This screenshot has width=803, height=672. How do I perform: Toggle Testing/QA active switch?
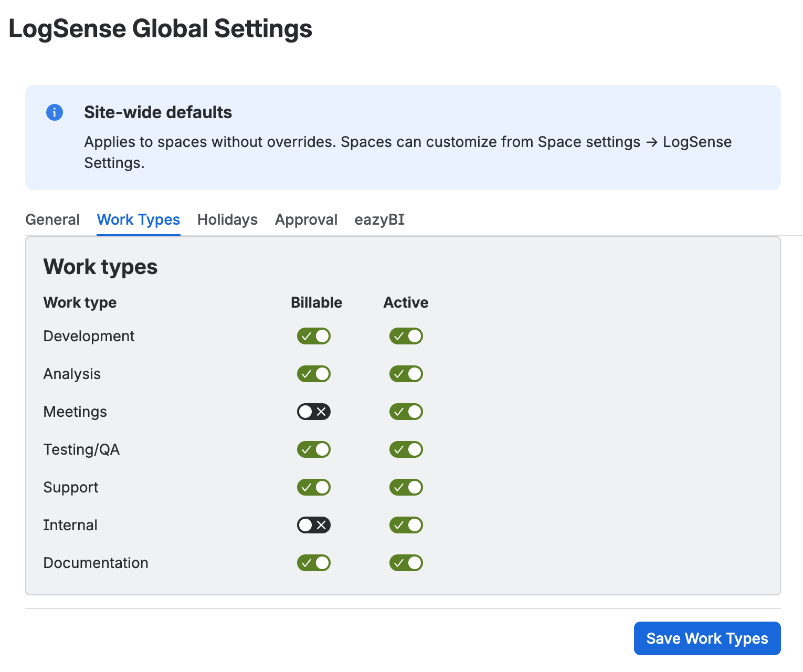(x=406, y=449)
